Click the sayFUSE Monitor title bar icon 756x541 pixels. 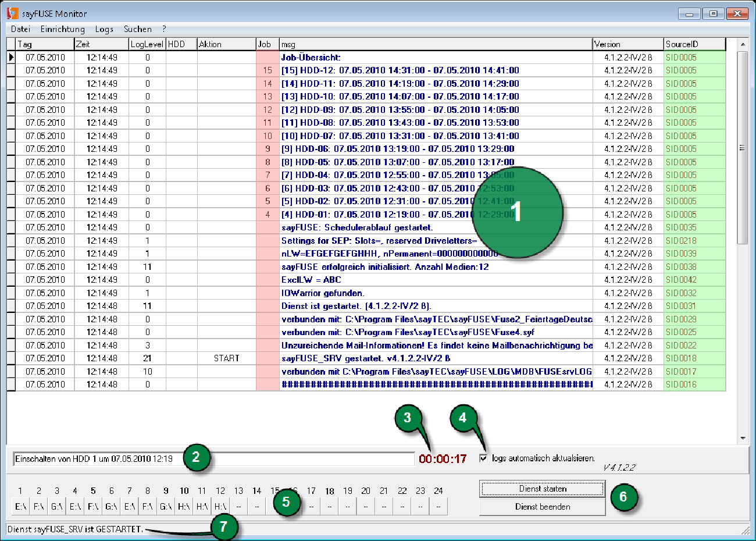(12, 13)
